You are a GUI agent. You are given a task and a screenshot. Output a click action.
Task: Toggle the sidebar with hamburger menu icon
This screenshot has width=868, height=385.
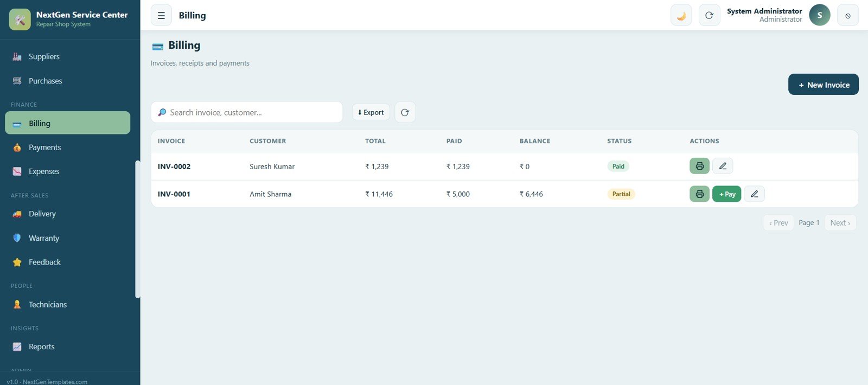[x=161, y=15]
